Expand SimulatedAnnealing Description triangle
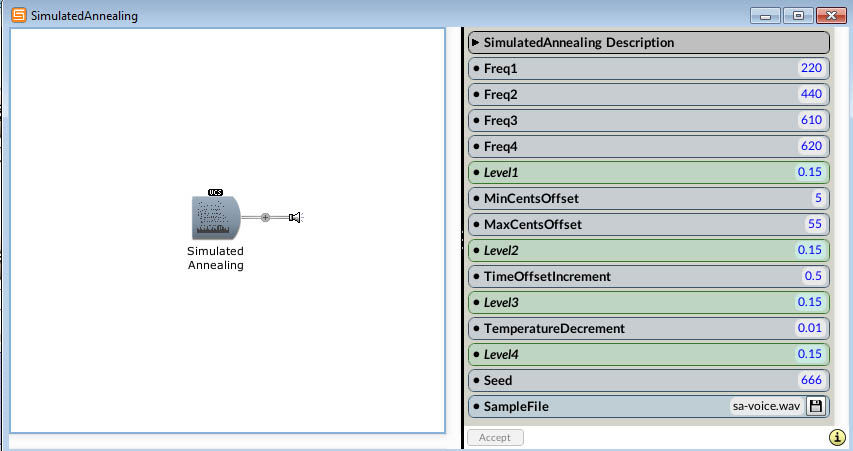The image size is (853, 451). click(475, 42)
